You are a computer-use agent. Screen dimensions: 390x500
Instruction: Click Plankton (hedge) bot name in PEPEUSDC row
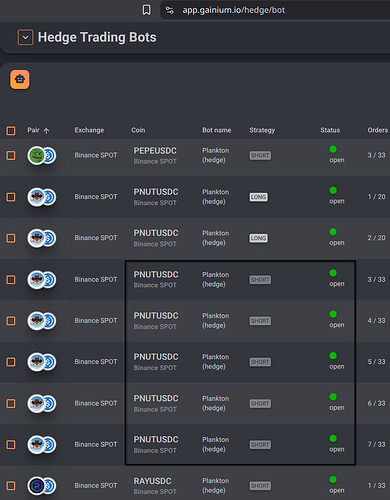[x=215, y=155]
